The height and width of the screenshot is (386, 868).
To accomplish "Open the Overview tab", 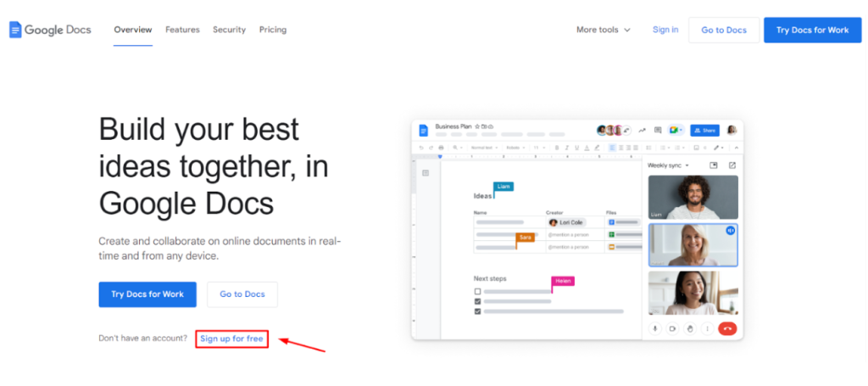I will click(133, 30).
